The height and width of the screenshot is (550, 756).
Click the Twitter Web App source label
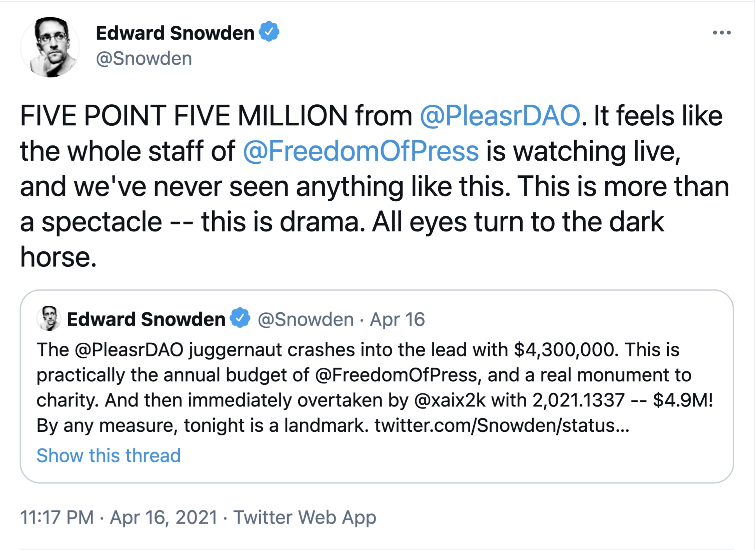(x=305, y=517)
